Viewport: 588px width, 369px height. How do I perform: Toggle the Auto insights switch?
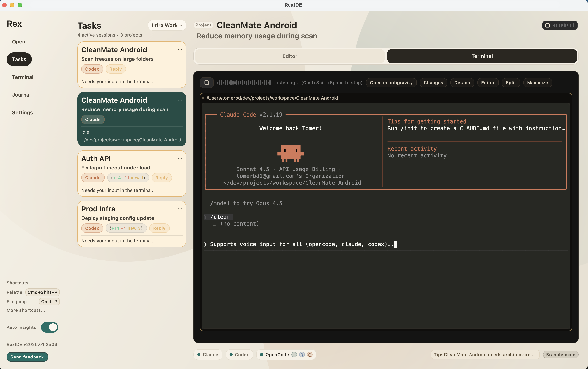pyautogui.click(x=49, y=327)
